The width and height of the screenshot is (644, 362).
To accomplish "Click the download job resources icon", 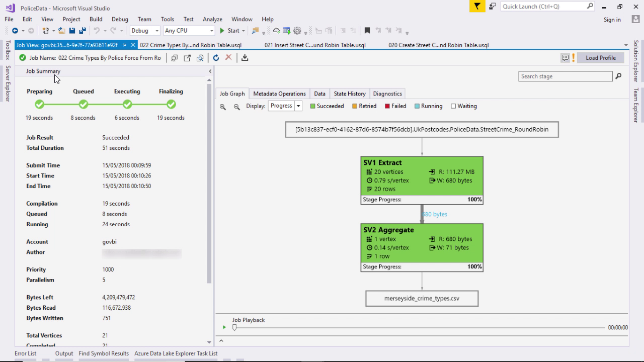I will (245, 58).
